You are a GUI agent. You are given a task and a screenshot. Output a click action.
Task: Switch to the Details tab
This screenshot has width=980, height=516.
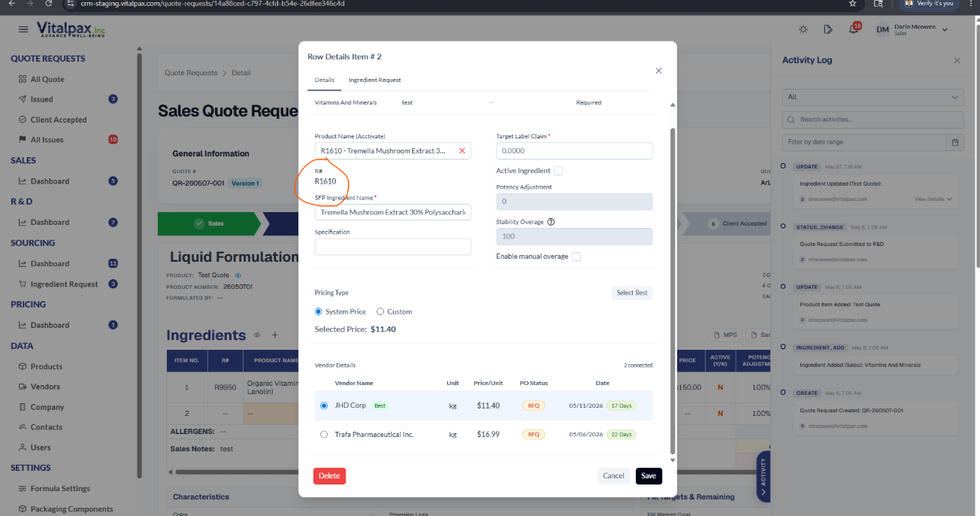click(325, 80)
